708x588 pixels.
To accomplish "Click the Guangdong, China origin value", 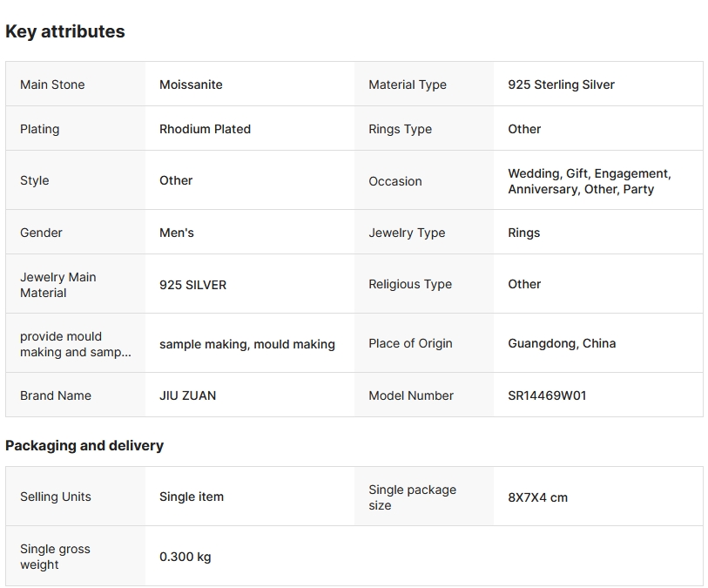I will pos(562,343).
